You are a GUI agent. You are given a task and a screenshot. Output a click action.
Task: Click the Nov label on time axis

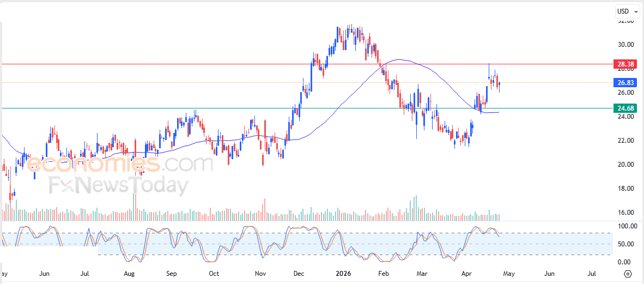point(260,273)
